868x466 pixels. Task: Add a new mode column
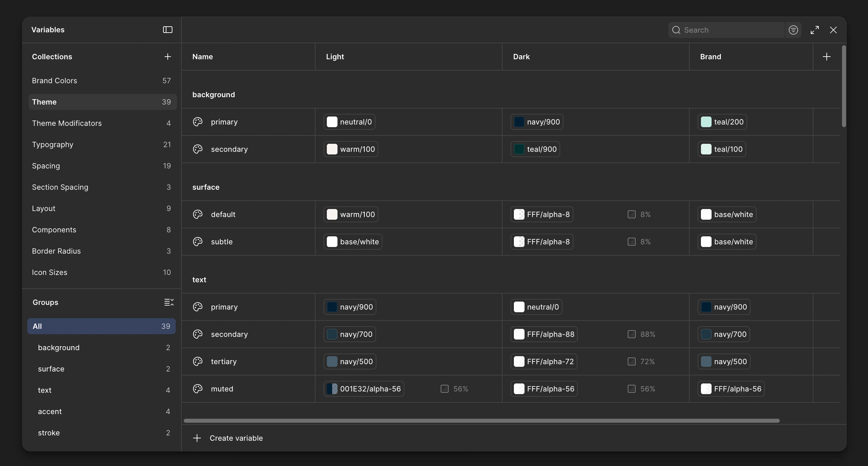[826, 57]
